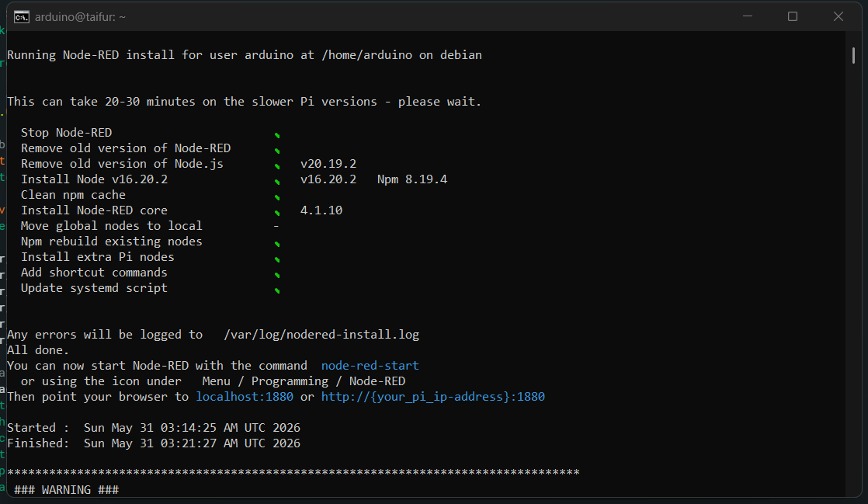The width and height of the screenshot is (868, 504).
Task: Click 'Menu / Programming / Node-RED' text
Action: click(x=304, y=381)
